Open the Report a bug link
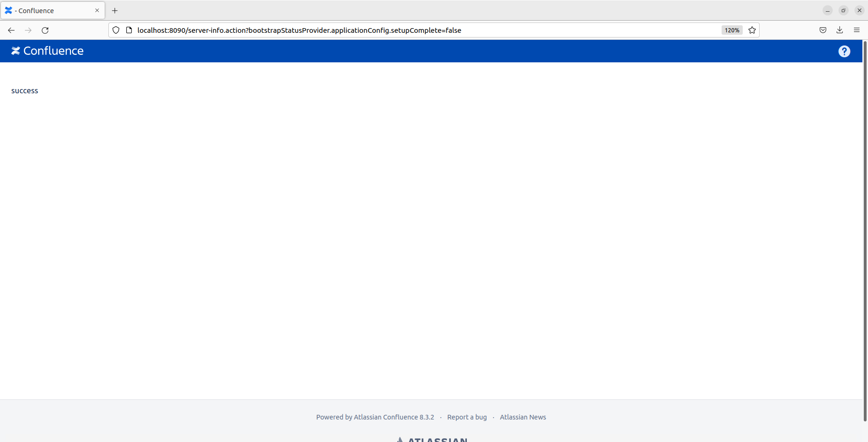The width and height of the screenshot is (868, 442). click(467, 417)
